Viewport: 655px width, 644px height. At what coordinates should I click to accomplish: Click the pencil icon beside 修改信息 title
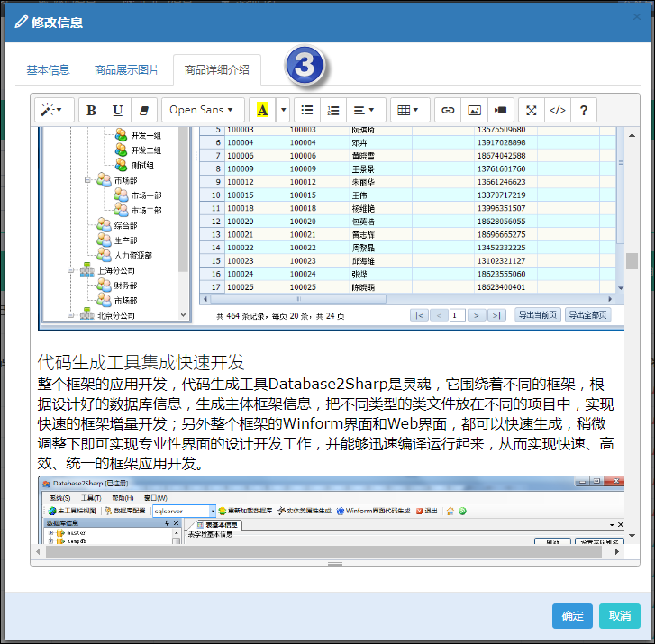point(21,22)
